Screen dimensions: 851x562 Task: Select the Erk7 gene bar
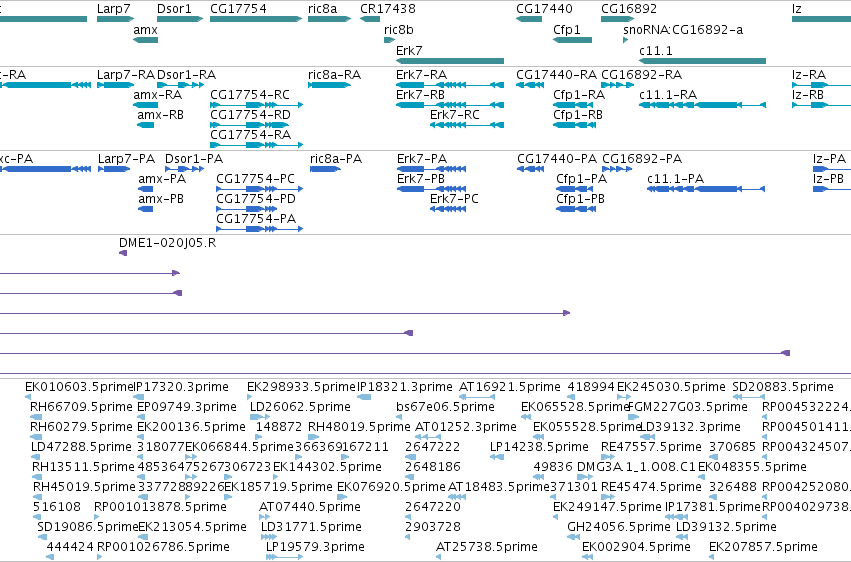450,61
